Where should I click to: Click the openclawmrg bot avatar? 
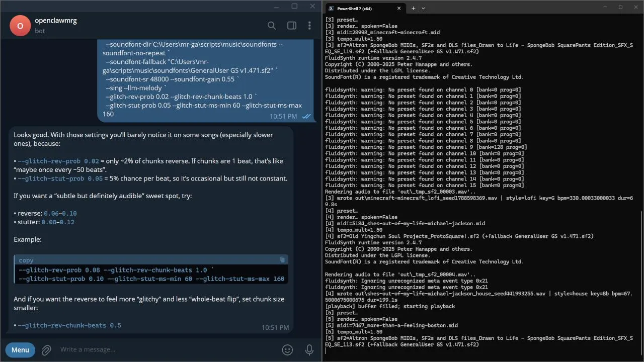20,26
